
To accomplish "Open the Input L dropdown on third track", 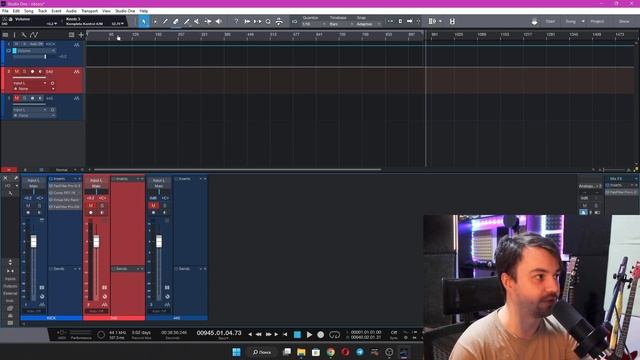I will 30,110.
